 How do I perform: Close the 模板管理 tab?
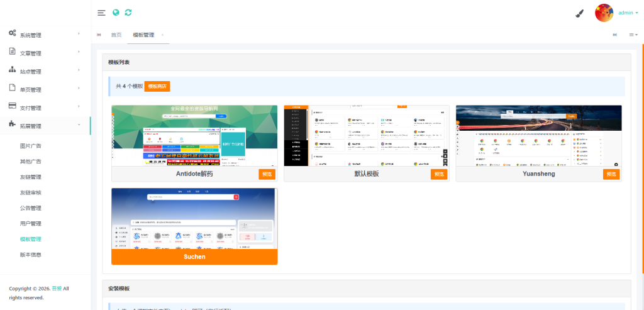(x=163, y=35)
